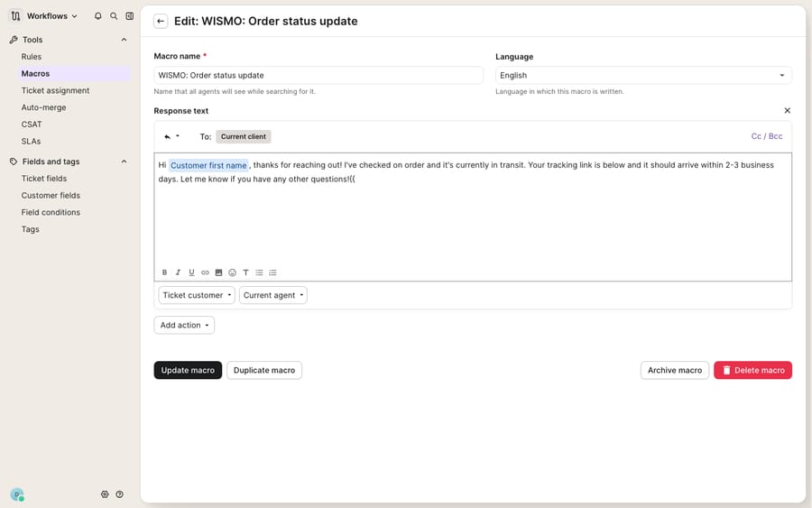Viewport: 812px width, 508px height.
Task: Open the Language dropdown
Action: pos(643,76)
